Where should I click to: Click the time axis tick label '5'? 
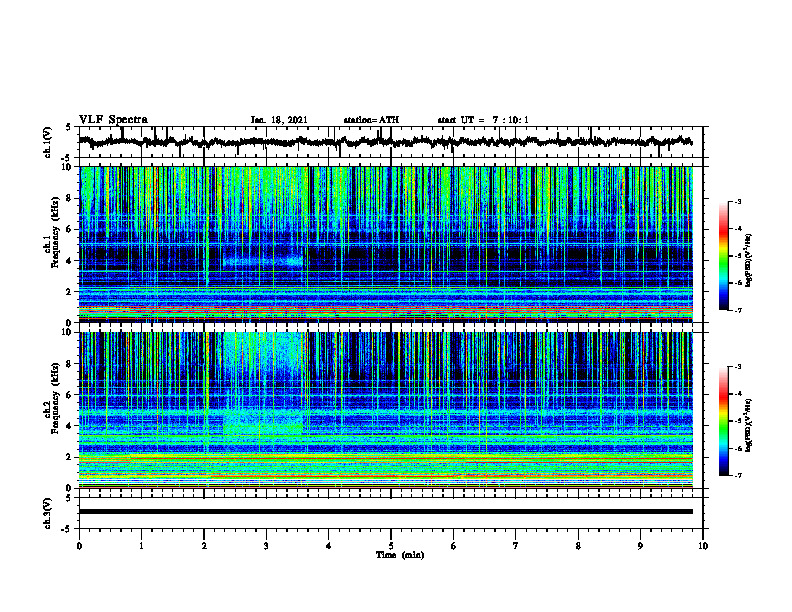point(391,546)
